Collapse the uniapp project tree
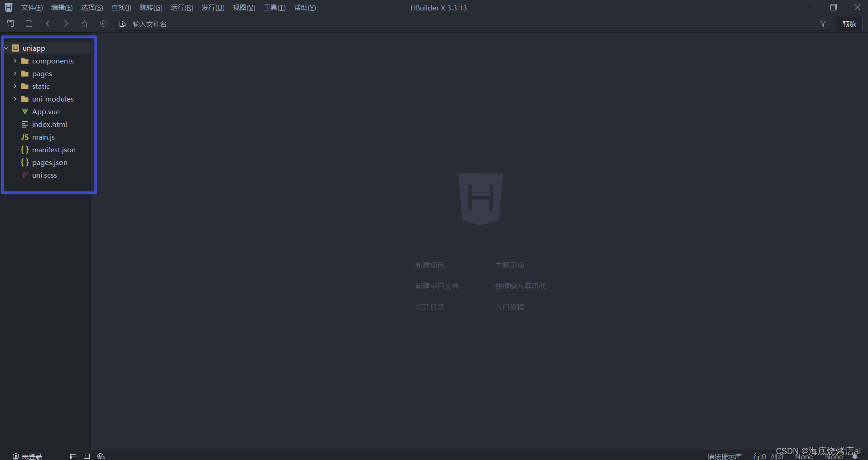Image resolution: width=868 pixels, height=460 pixels. [6, 48]
